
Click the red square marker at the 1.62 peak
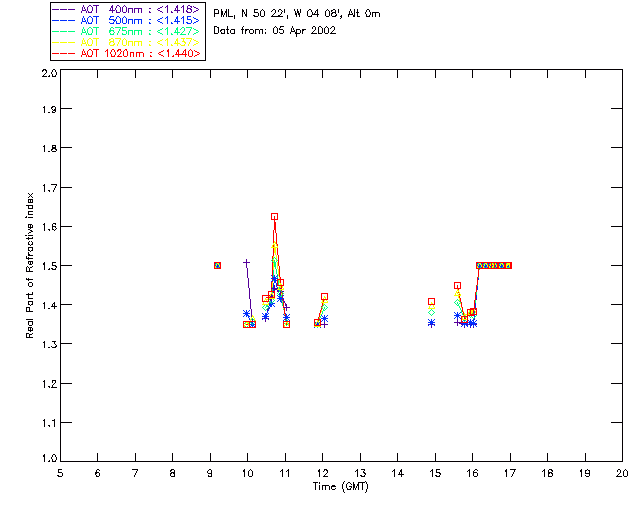tap(274, 217)
